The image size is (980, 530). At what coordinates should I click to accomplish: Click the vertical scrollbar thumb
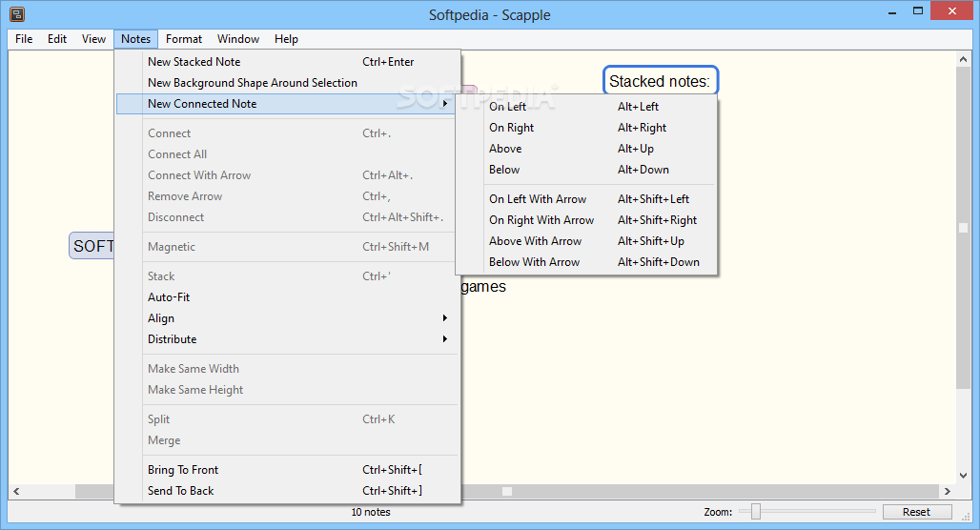pyautogui.click(x=963, y=228)
